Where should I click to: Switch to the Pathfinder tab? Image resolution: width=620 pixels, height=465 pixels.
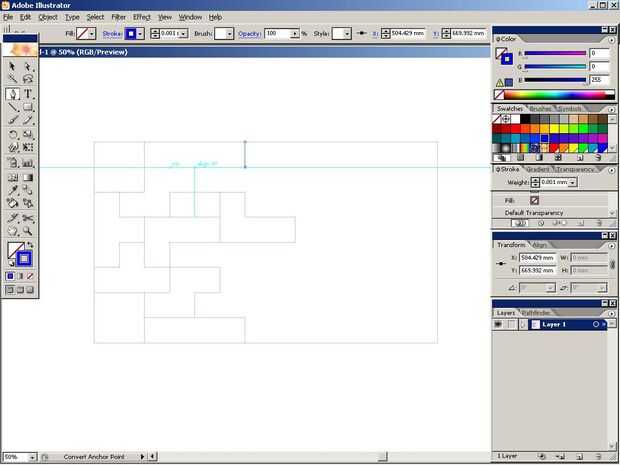[x=535, y=313]
